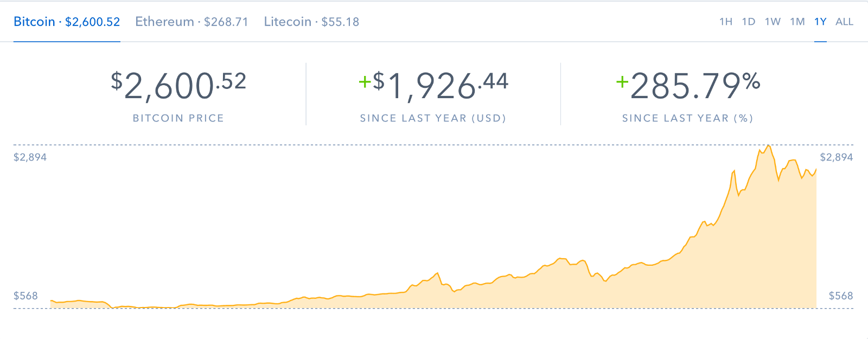Switch chart to 1M view
This screenshot has height=339, width=868.
[x=797, y=22]
